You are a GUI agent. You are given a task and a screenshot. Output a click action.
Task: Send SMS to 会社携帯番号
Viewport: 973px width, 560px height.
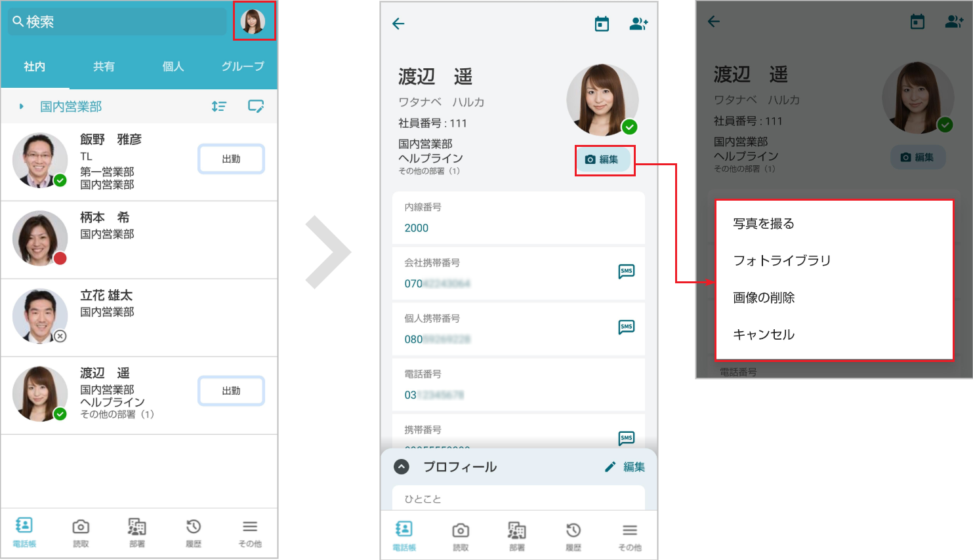point(627,271)
